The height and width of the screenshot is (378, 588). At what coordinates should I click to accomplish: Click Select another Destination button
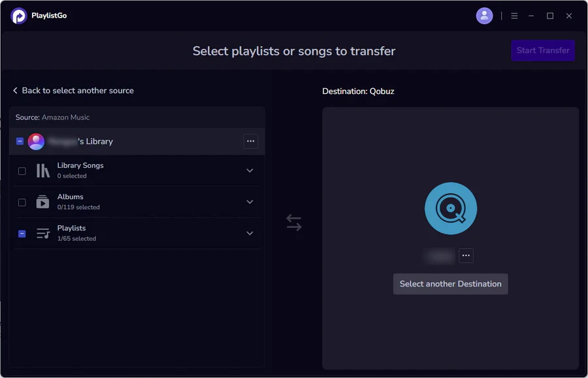450,284
